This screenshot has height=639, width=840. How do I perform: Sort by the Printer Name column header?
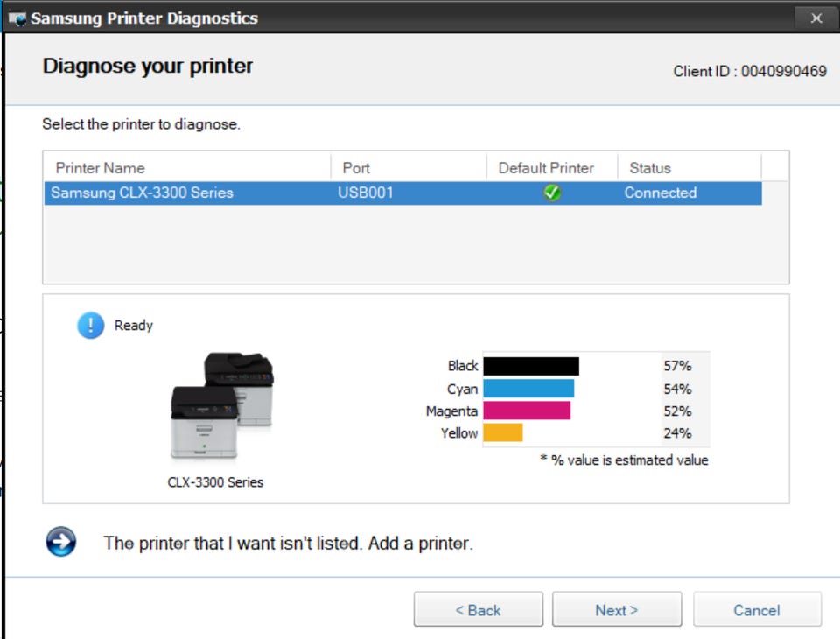tap(187, 168)
